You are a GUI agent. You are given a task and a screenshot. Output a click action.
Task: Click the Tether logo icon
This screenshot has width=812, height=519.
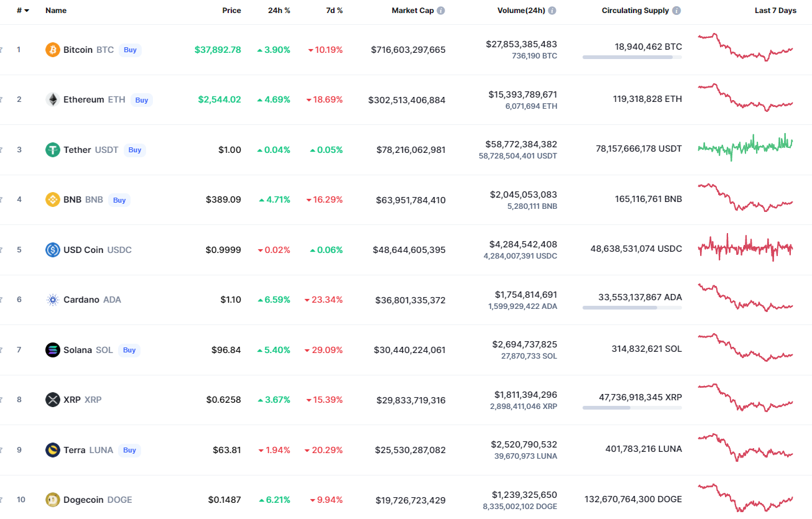click(53, 150)
